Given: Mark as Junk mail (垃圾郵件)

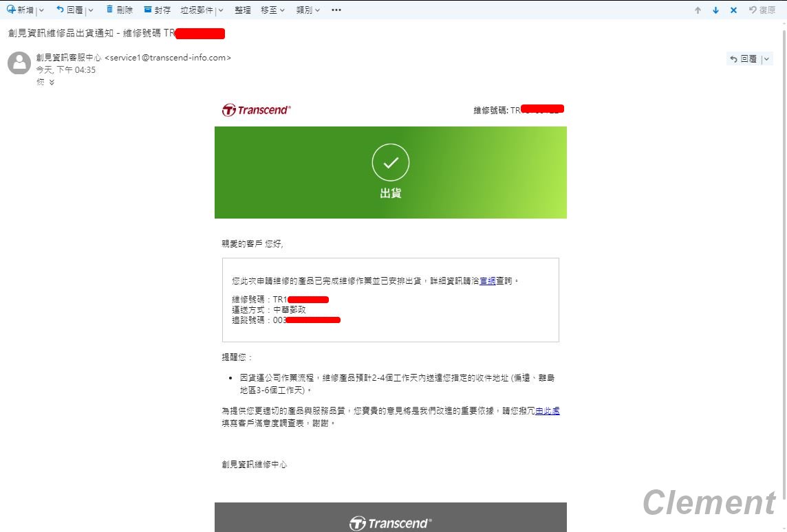Looking at the screenshot, I should pos(197,10).
